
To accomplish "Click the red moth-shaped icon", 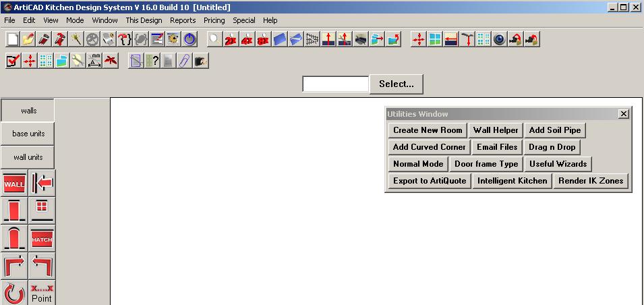I will (x=111, y=61).
